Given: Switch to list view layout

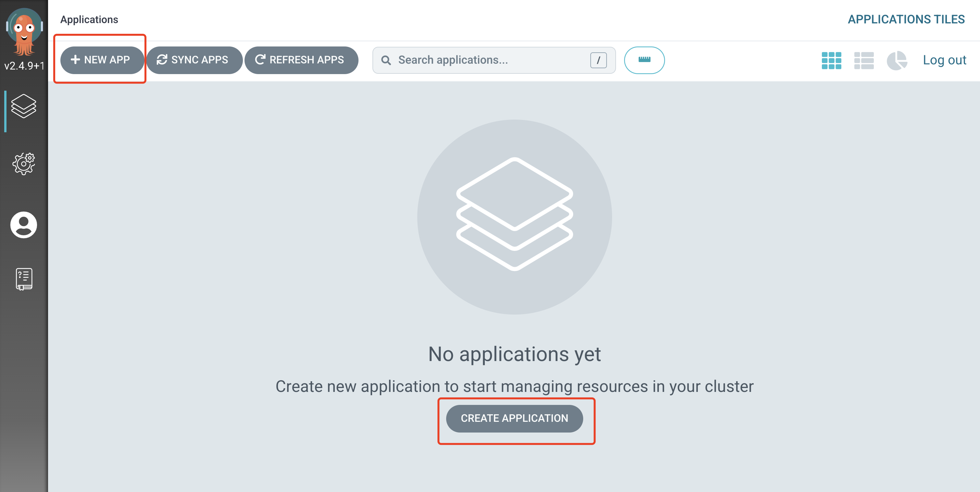Looking at the screenshot, I should pos(863,60).
